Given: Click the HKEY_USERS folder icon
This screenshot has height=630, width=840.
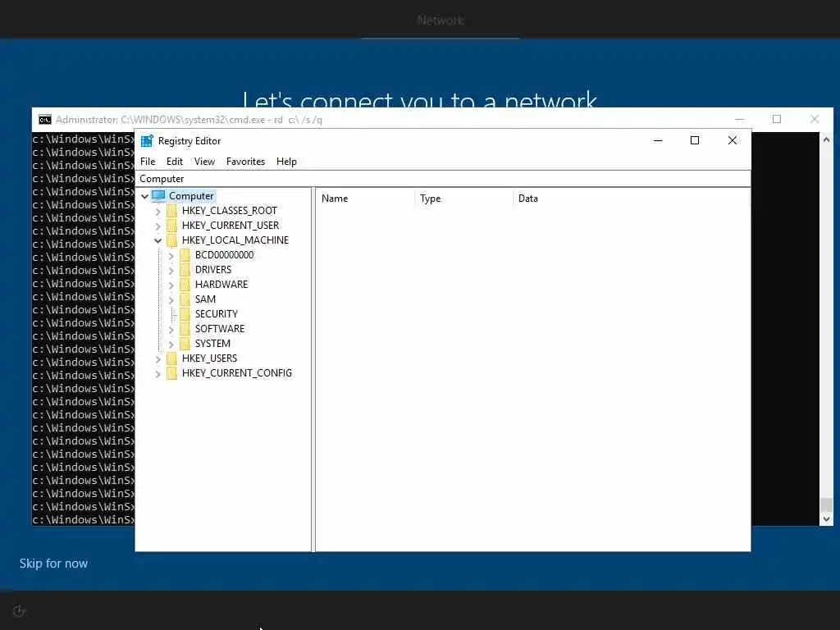Looking at the screenshot, I should click(x=172, y=358).
